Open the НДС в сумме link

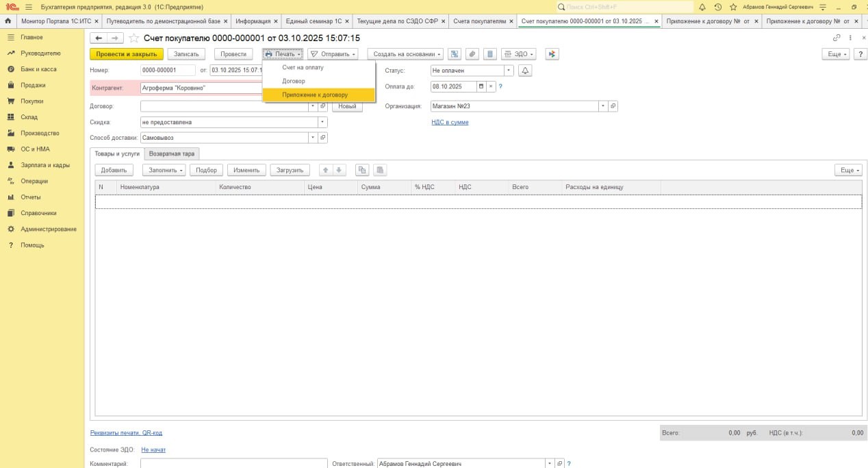point(450,122)
